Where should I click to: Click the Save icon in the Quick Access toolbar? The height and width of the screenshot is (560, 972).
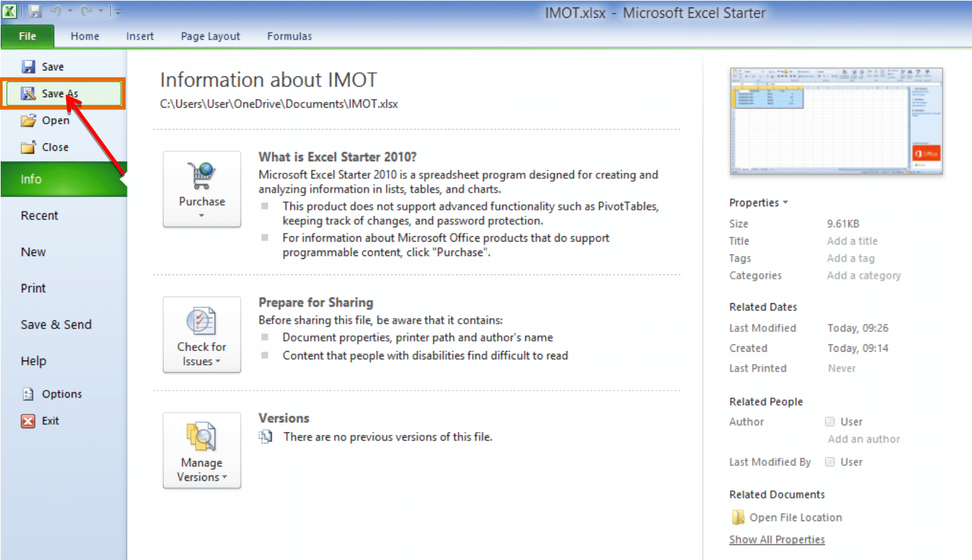[x=36, y=12]
